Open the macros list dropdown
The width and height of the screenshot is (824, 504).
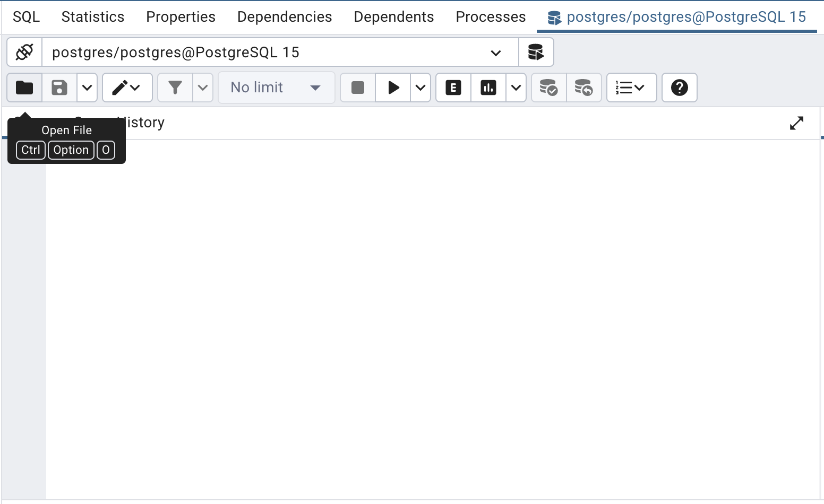[x=631, y=88]
